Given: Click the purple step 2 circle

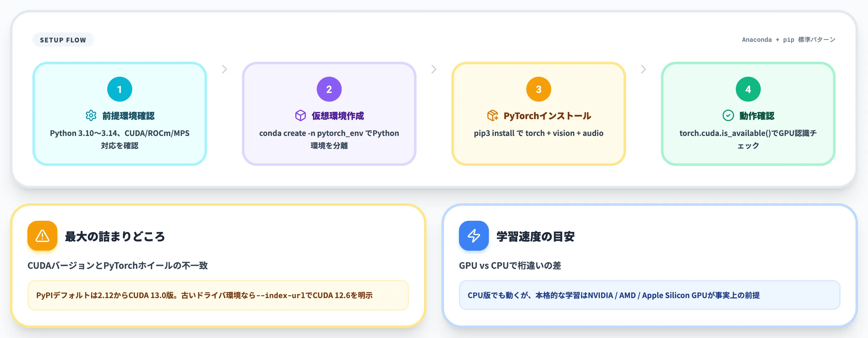Looking at the screenshot, I should (329, 89).
